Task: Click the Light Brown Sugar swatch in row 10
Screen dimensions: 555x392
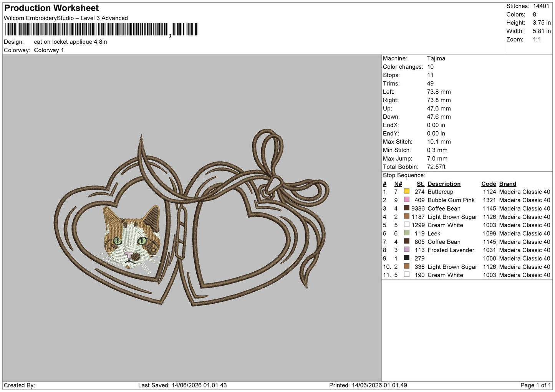Action: (406, 266)
